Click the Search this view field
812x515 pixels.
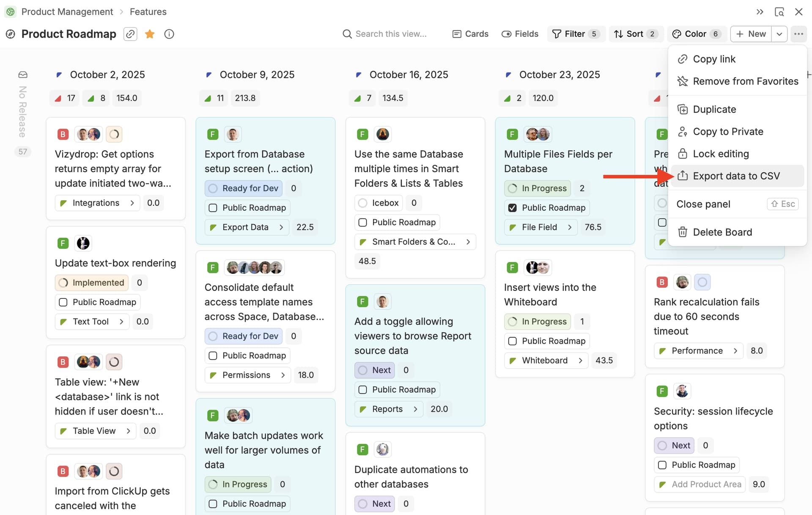(x=390, y=34)
